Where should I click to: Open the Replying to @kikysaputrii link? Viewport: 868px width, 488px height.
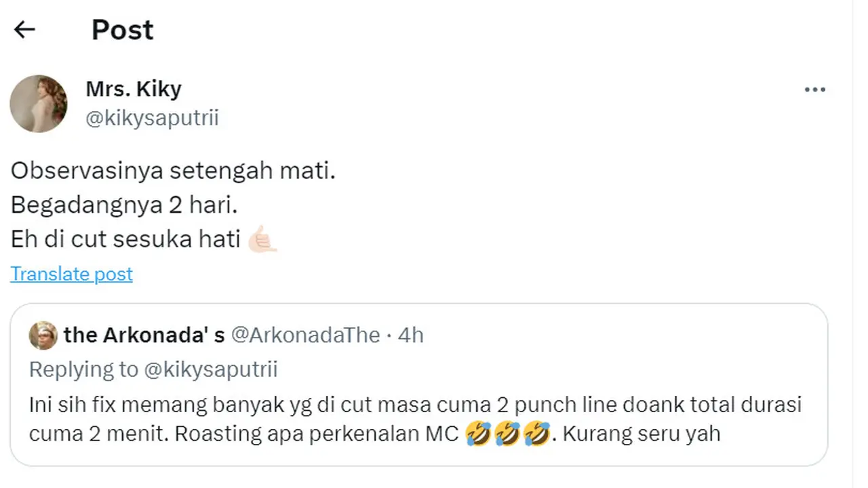[153, 369]
